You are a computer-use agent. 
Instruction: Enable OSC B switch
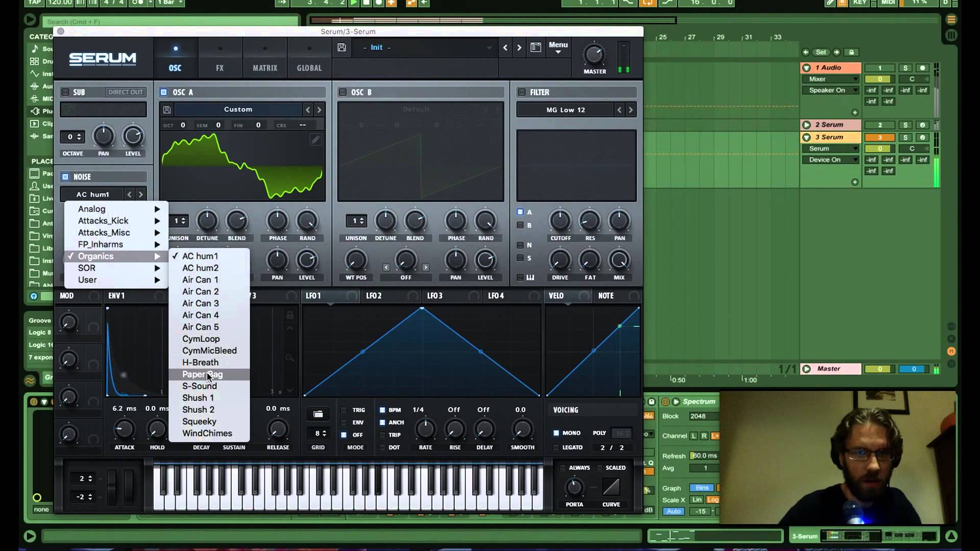(343, 92)
